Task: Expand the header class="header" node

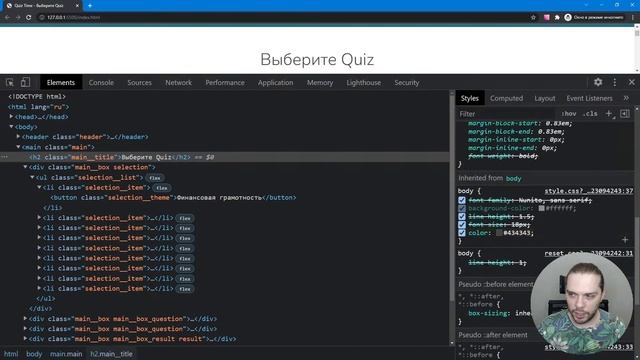Action: point(18,137)
